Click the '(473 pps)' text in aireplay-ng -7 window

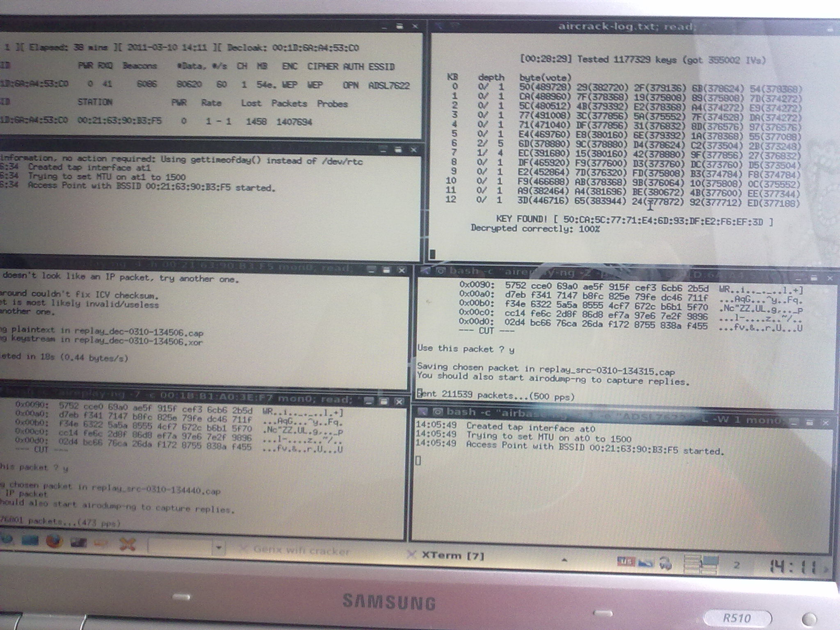point(99,523)
